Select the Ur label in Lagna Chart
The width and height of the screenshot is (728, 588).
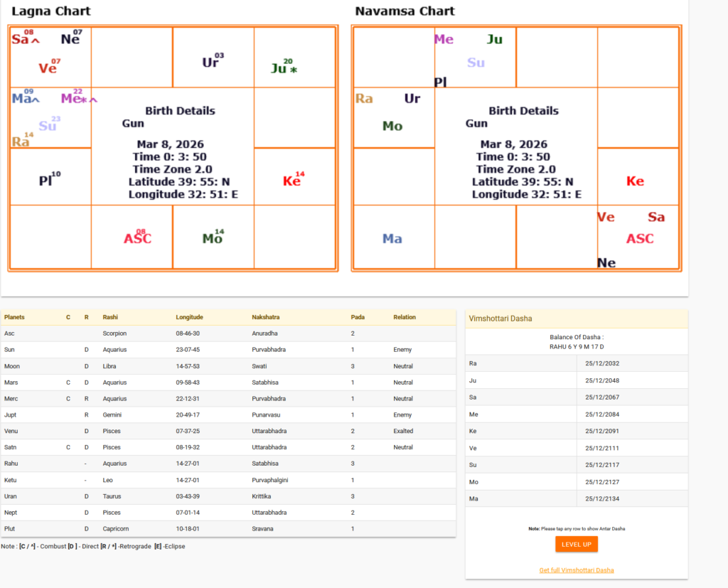tap(210, 63)
